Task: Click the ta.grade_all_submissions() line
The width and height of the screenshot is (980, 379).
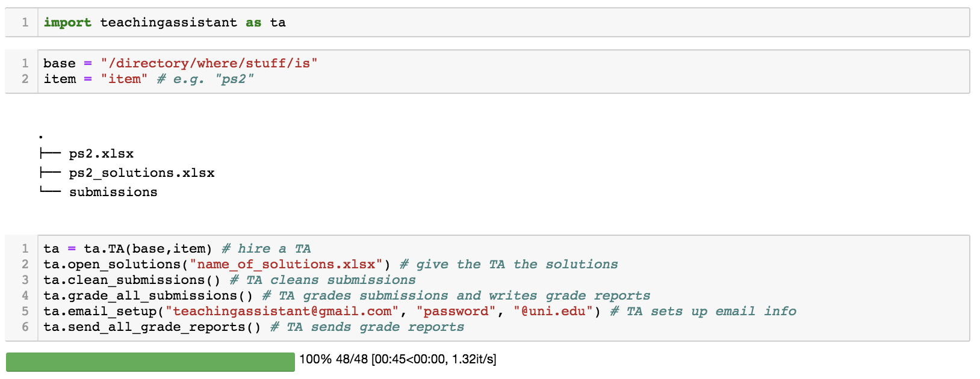Action: (x=347, y=295)
